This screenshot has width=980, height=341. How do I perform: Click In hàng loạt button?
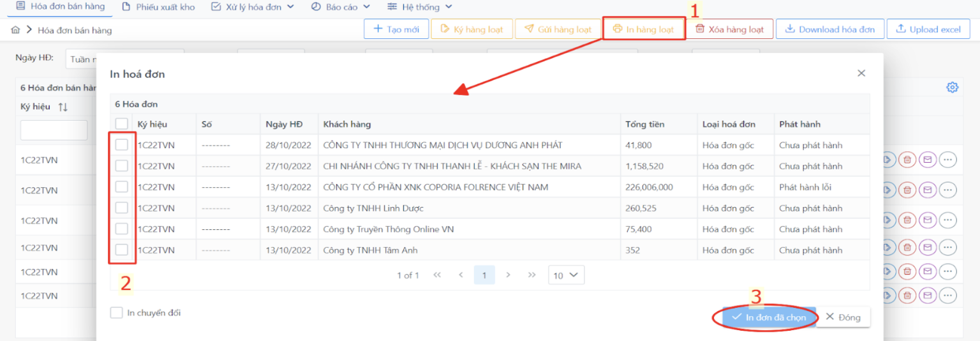(643, 29)
